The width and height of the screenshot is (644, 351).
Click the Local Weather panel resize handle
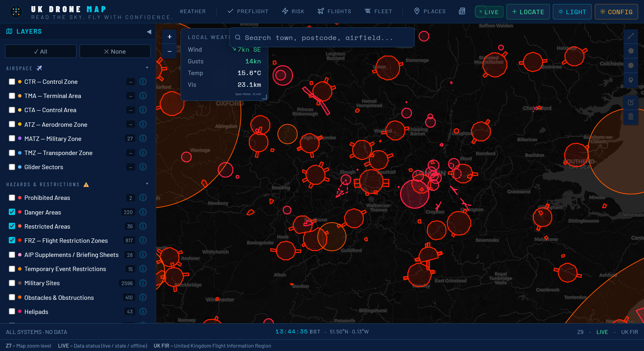(x=264, y=97)
